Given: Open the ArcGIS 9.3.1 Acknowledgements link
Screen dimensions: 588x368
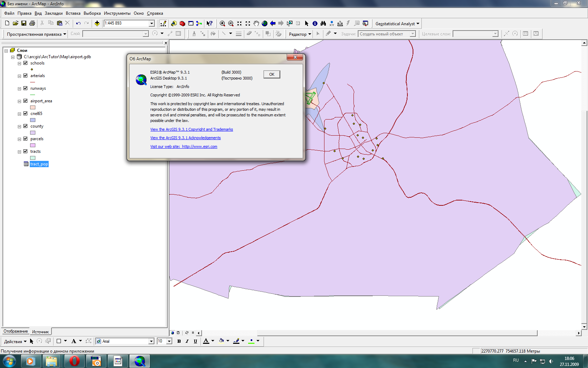Looking at the screenshot, I should tap(185, 138).
